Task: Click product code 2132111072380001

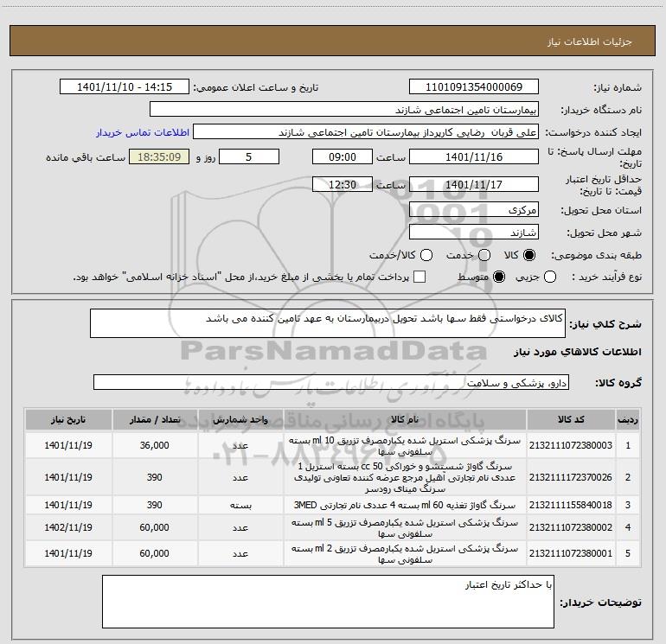Action: 571,553
